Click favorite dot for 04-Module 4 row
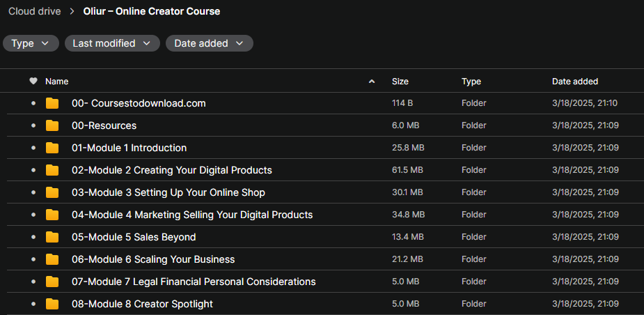Image resolution: width=644 pixels, height=315 pixels. coord(33,215)
